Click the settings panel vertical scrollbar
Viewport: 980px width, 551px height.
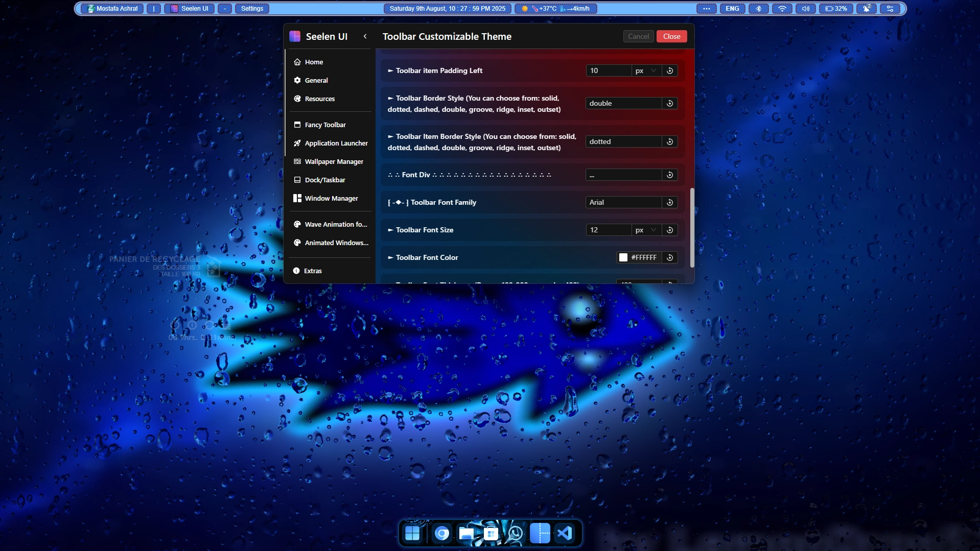tap(692, 227)
